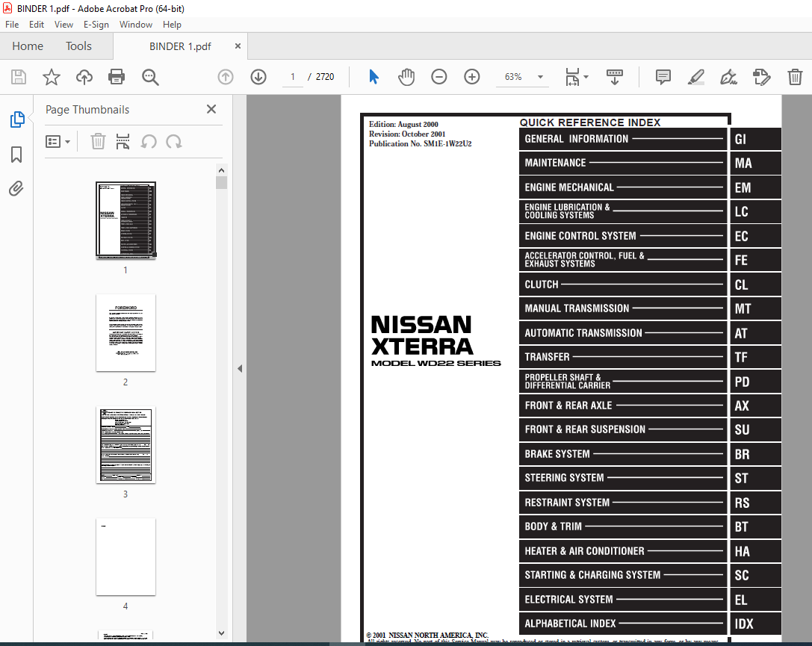The height and width of the screenshot is (646, 812).
Task: Expand fit page options dropdown arrow
Action: click(586, 77)
